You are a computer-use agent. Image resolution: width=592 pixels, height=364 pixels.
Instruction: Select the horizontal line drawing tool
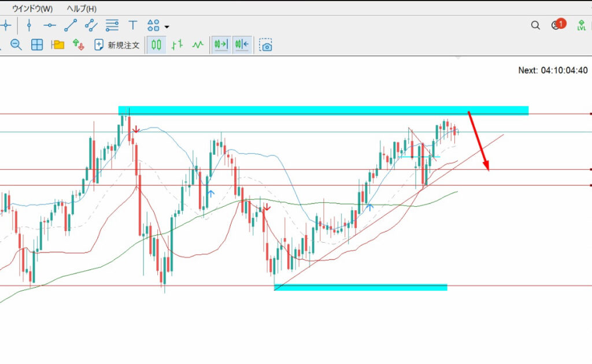[50, 25]
